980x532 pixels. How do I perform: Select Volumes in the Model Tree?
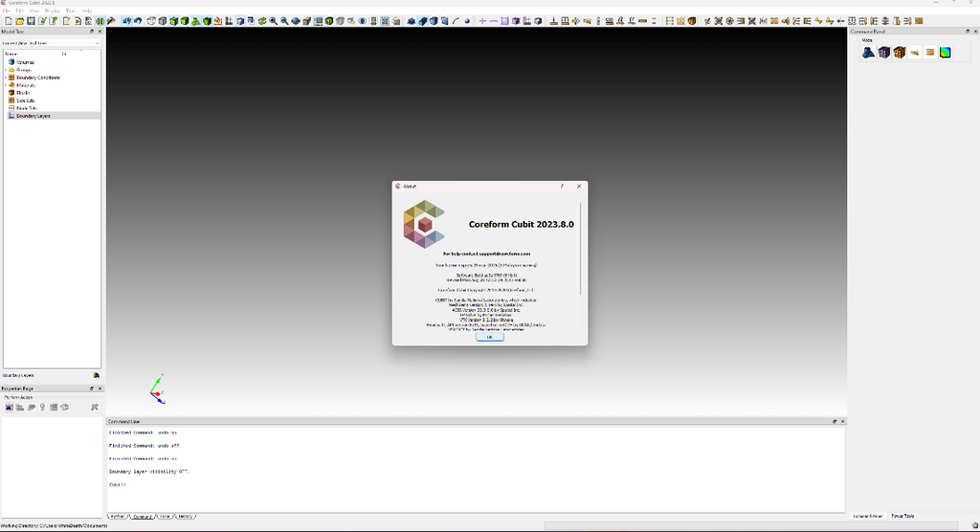click(25, 62)
